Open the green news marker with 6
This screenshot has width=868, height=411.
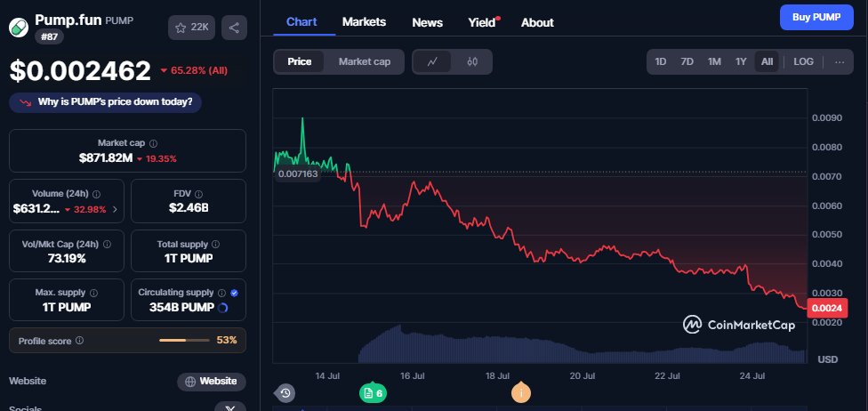[374, 393]
